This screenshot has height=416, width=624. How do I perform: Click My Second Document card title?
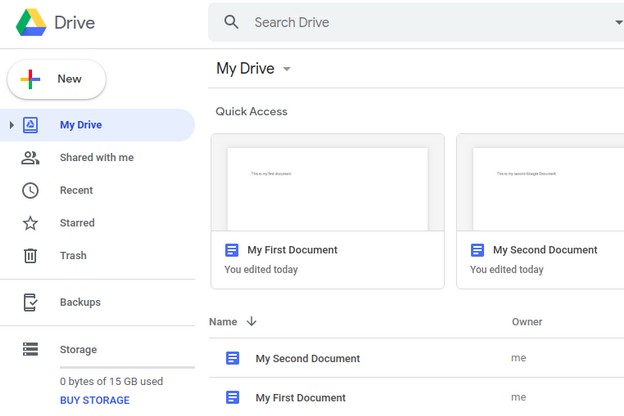(x=545, y=250)
